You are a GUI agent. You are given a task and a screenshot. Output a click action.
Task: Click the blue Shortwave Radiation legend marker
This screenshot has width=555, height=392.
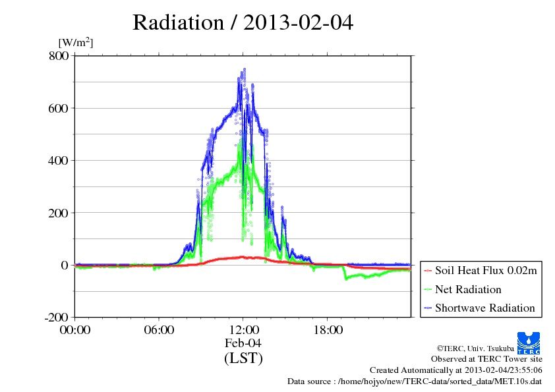(428, 308)
